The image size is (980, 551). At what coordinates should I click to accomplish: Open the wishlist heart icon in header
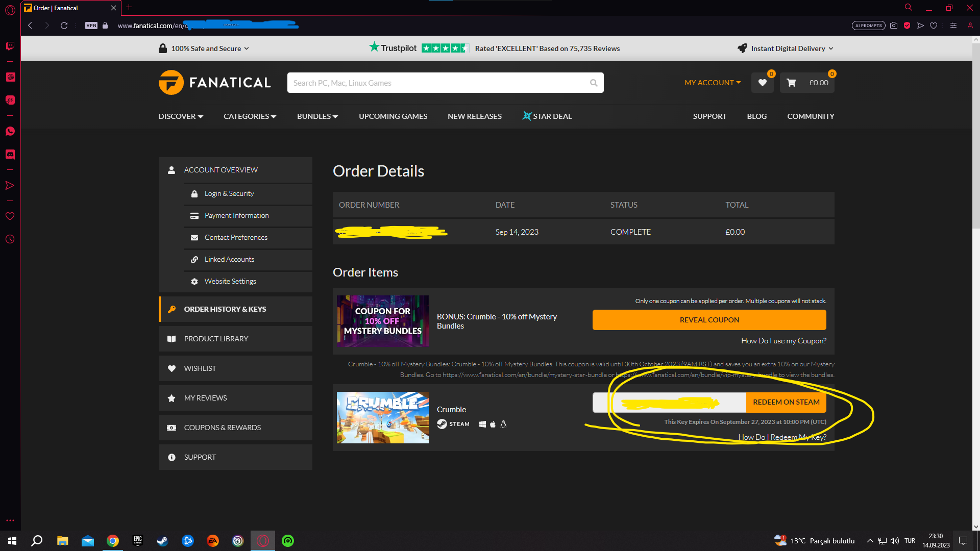pos(762,83)
